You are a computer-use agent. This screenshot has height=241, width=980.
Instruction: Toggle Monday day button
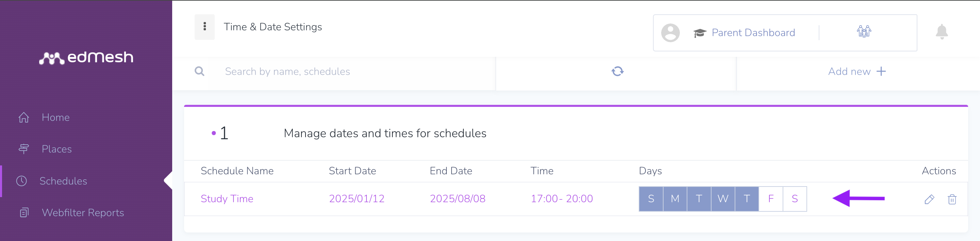[675, 199]
